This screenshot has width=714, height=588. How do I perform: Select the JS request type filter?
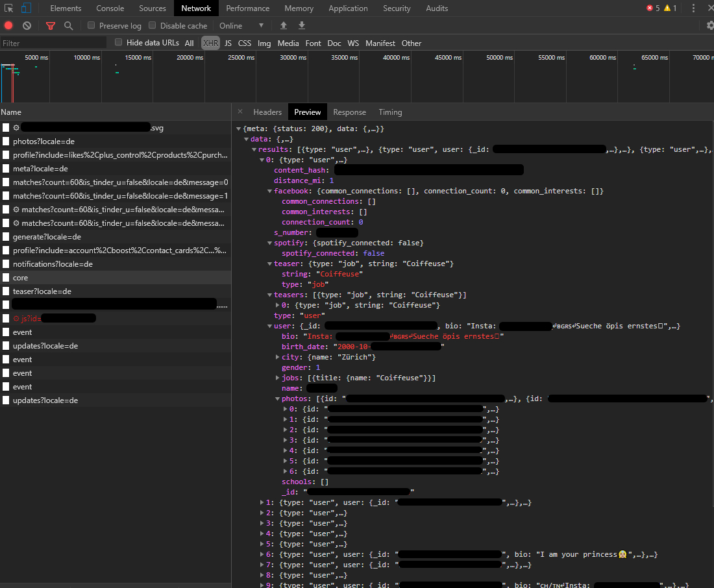(228, 43)
